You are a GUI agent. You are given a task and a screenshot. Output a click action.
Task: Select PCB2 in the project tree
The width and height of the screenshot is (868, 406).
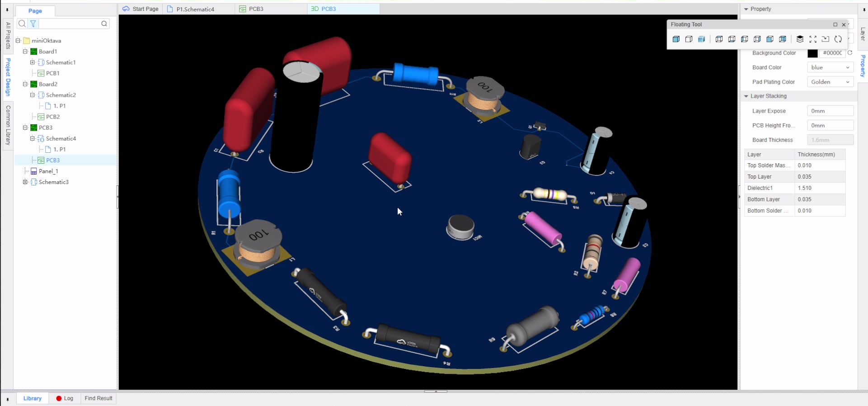(x=52, y=117)
